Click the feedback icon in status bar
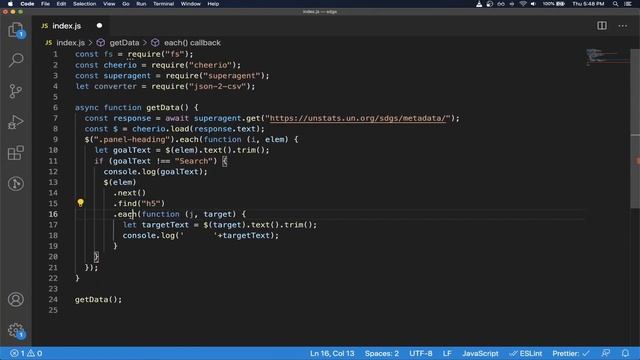Screen dimensions: 640x360 coord(606,353)
